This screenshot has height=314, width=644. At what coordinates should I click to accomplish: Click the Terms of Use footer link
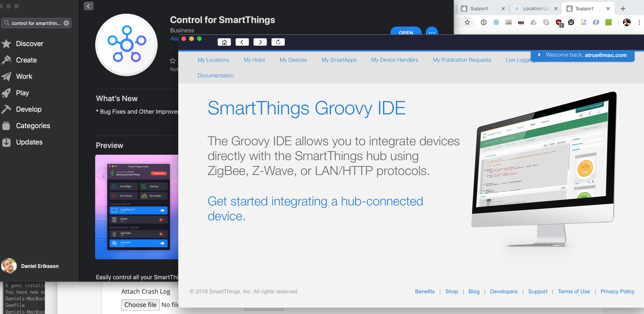pos(574,292)
